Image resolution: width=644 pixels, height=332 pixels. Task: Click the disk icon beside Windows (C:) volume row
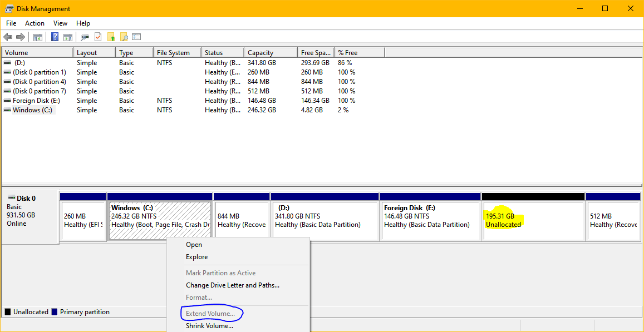click(x=6, y=110)
